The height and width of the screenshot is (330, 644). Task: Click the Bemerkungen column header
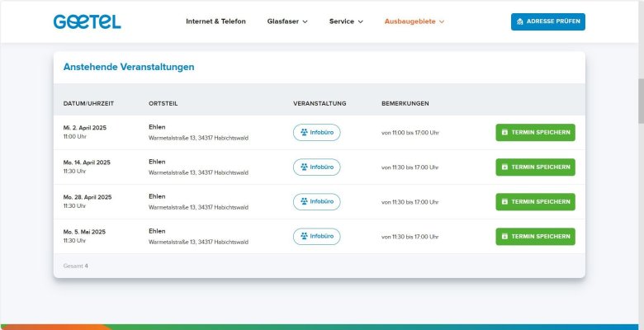coord(405,103)
